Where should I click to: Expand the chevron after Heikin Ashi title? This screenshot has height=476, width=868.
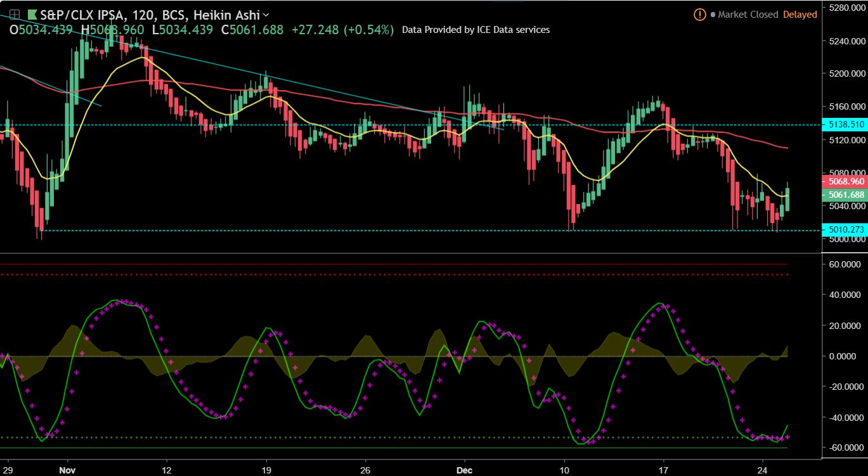tap(265, 15)
